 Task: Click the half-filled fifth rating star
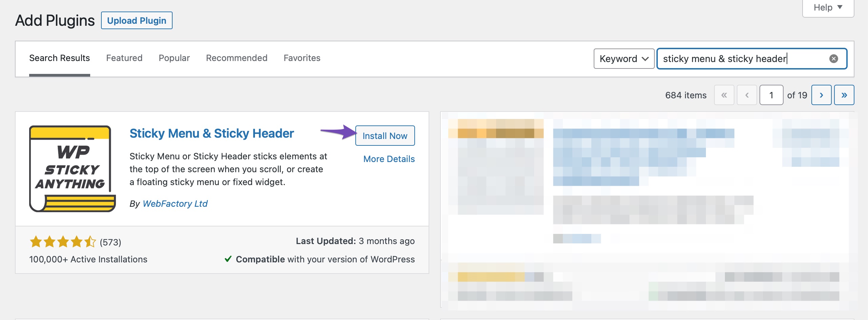click(91, 242)
